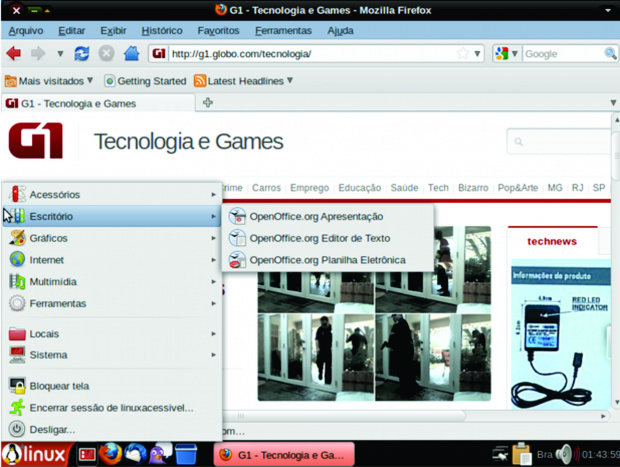Screen dimensions: 620x467
Task: Open the Arquivo menu
Action: (x=26, y=30)
